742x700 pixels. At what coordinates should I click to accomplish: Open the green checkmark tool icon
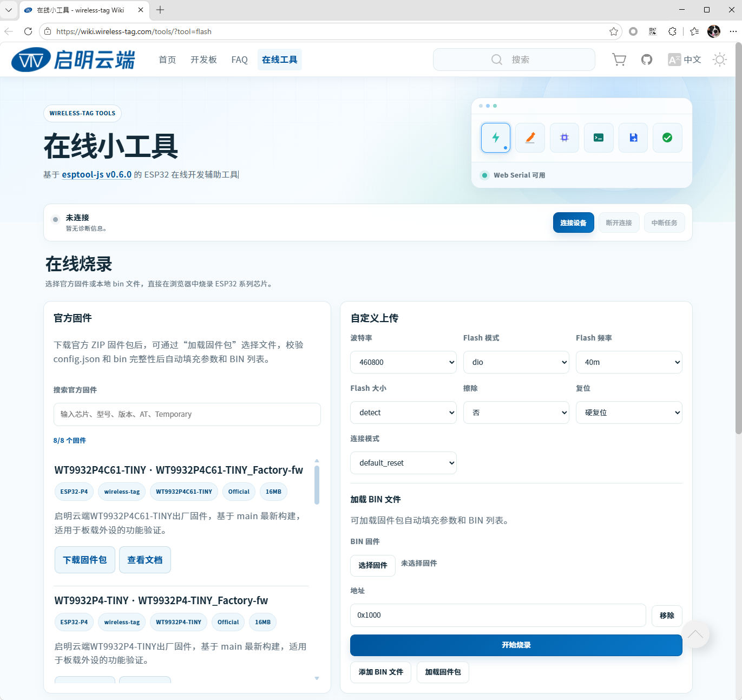(x=667, y=138)
